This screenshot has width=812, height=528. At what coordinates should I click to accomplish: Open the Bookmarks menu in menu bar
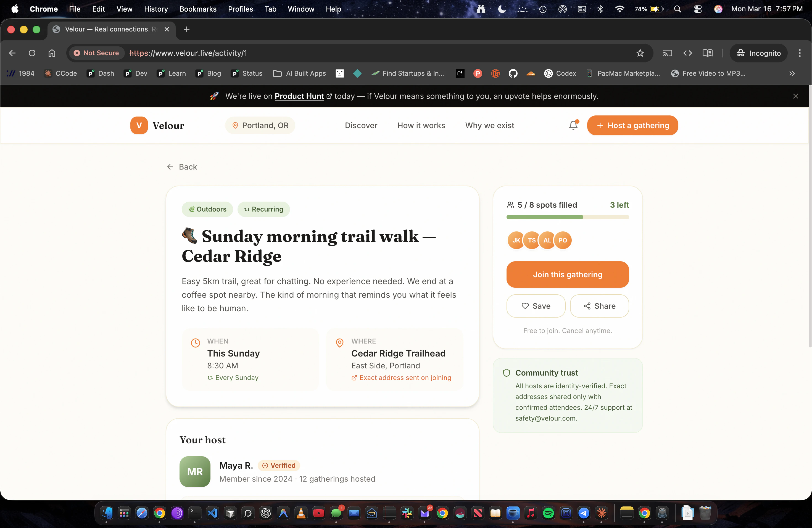pyautogui.click(x=198, y=9)
